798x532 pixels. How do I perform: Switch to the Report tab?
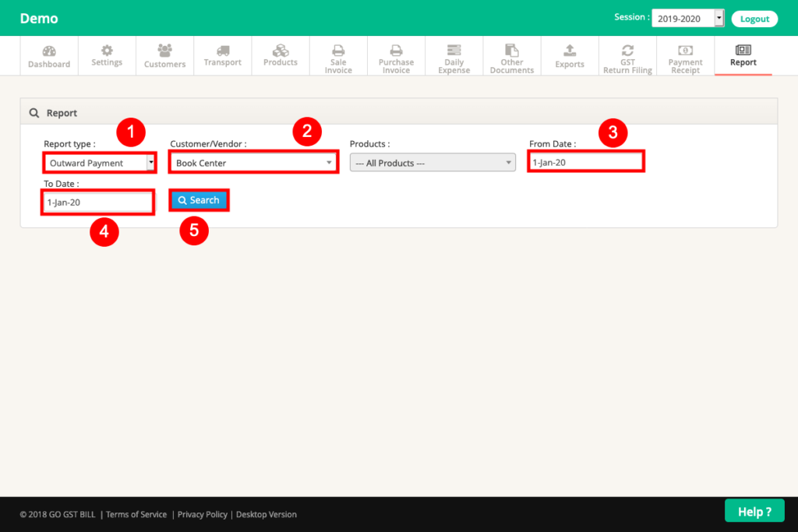tap(743, 55)
